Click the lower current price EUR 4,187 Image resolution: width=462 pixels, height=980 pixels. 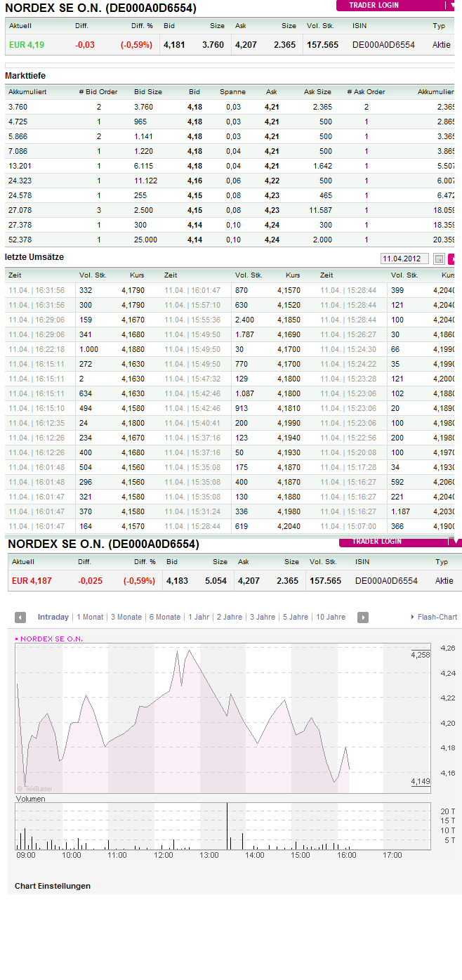[x=32, y=581]
